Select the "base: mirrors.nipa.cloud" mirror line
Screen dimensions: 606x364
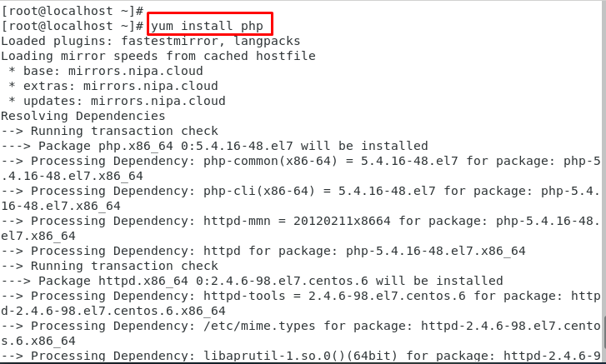click(106, 71)
